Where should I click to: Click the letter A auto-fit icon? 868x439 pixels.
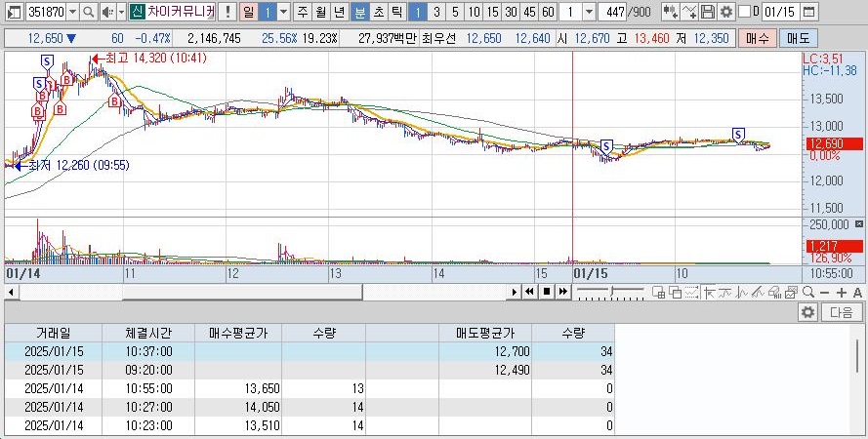(857, 293)
